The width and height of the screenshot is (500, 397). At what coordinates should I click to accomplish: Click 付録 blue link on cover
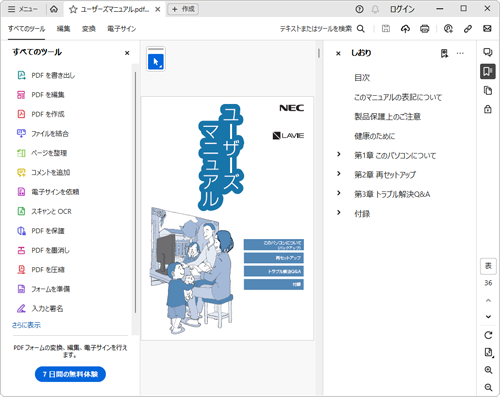(274, 284)
